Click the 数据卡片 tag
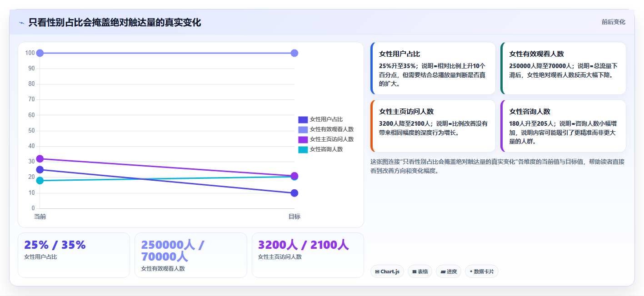The height and width of the screenshot is (296, 644). click(482, 271)
